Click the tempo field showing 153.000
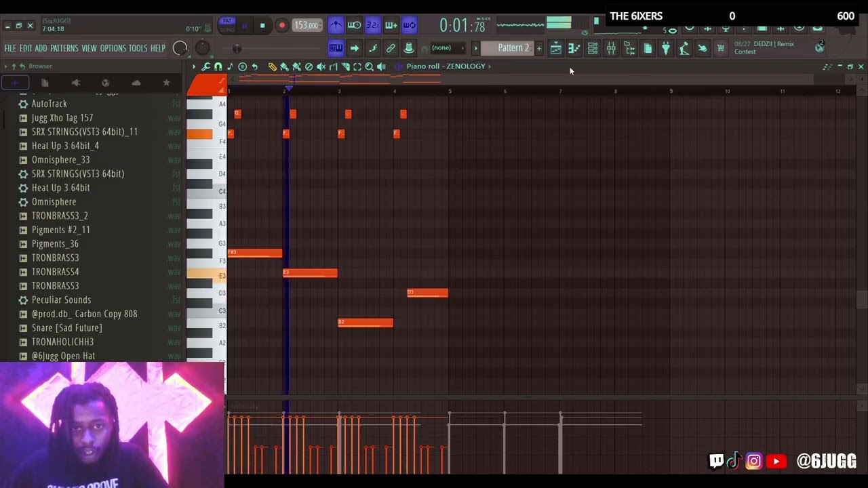 pos(307,25)
